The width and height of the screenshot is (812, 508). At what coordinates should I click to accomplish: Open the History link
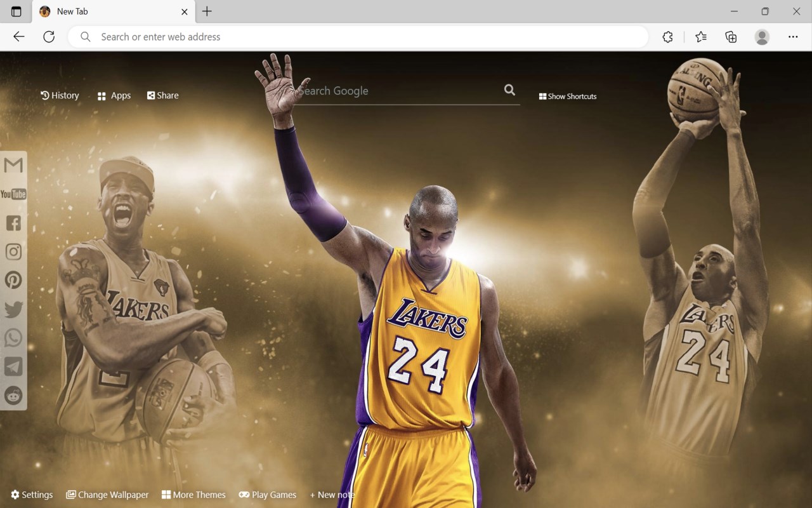[x=60, y=95]
